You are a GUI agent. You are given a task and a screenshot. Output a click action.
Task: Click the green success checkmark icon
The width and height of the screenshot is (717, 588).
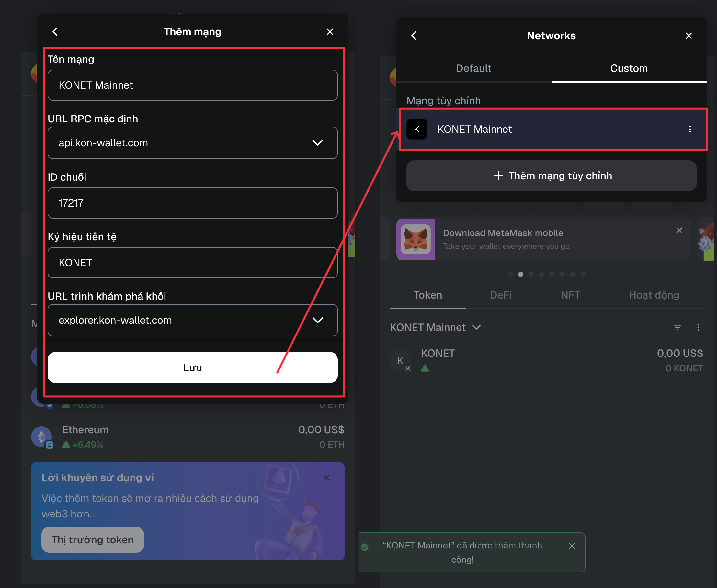point(365,547)
